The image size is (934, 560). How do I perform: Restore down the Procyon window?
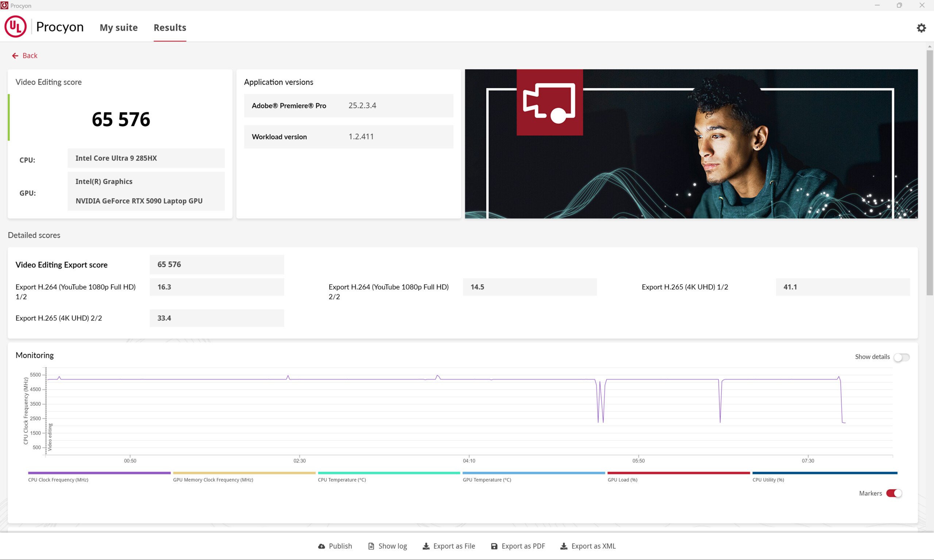click(x=899, y=5)
